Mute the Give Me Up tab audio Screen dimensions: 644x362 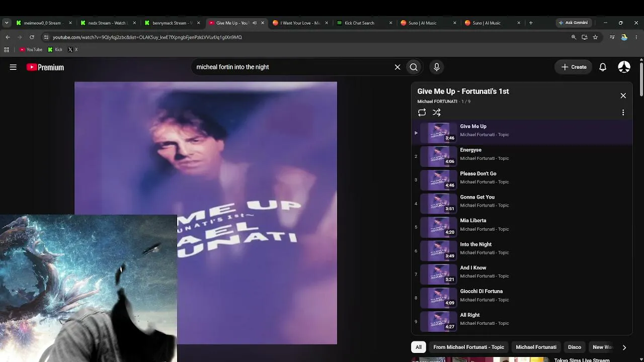click(x=254, y=23)
